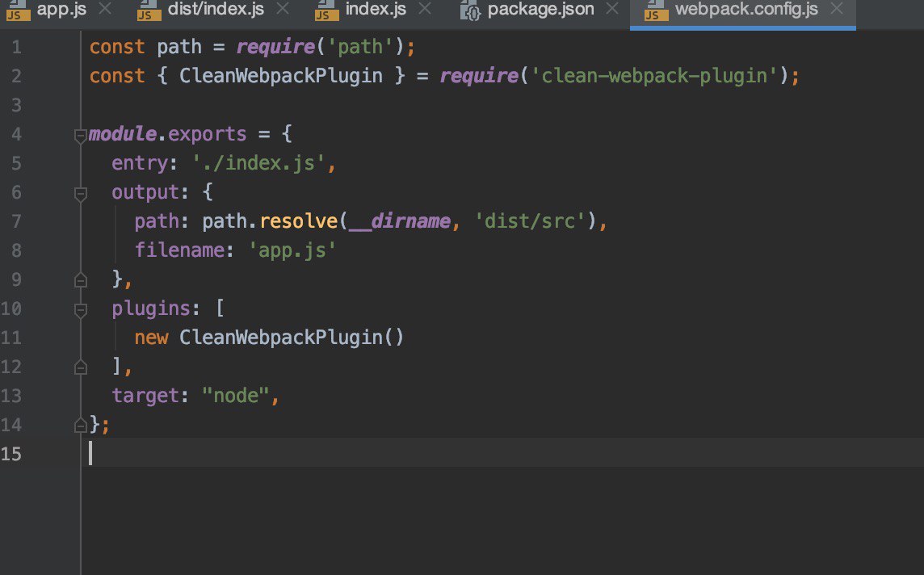
Task: Collapse the module.exports block fold marker
Action: (x=81, y=136)
